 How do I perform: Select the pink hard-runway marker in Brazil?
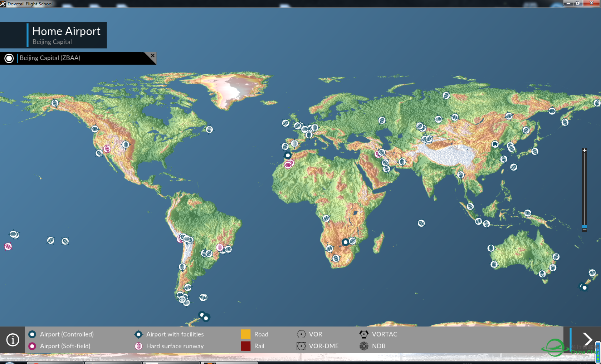(220, 247)
